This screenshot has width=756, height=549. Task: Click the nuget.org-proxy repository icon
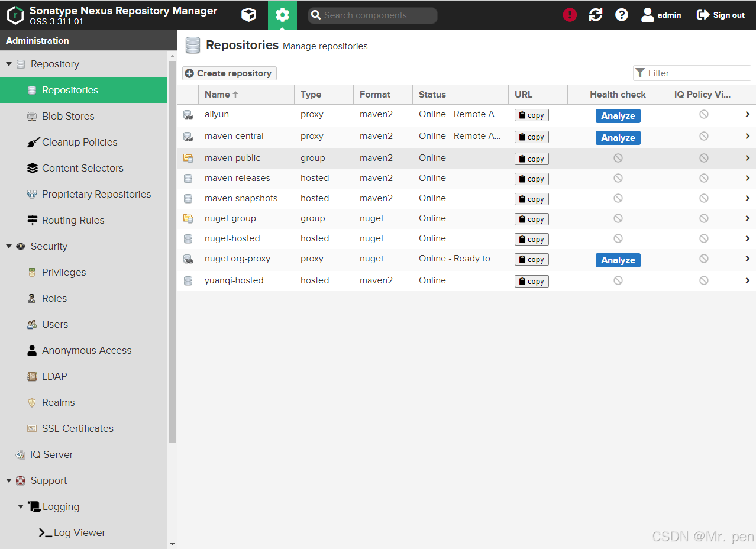(x=188, y=259)
